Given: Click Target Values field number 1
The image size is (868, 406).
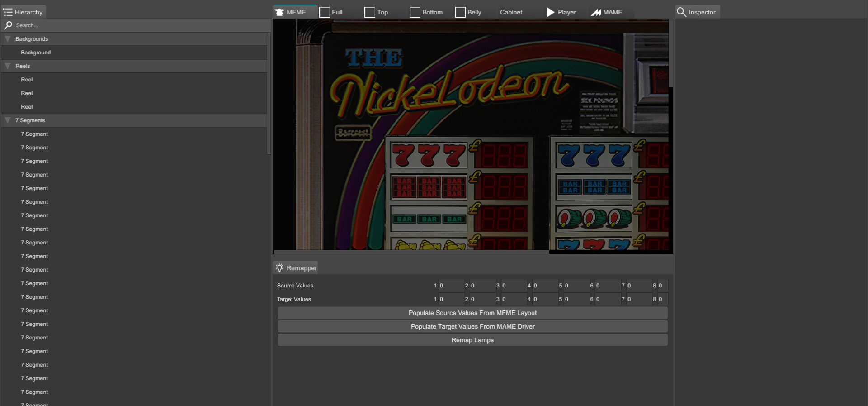Looking at the screenshot, I should pos(451,299).
